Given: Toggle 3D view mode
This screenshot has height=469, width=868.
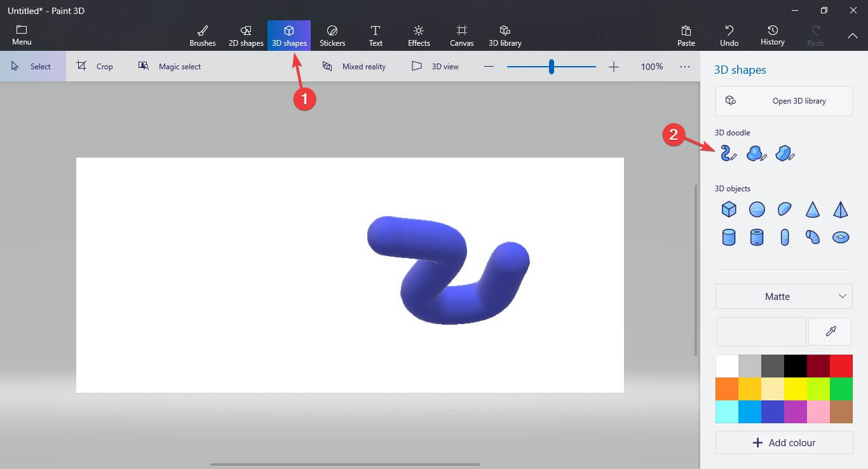Looking at the screenshot, I should tap(436, 66).
